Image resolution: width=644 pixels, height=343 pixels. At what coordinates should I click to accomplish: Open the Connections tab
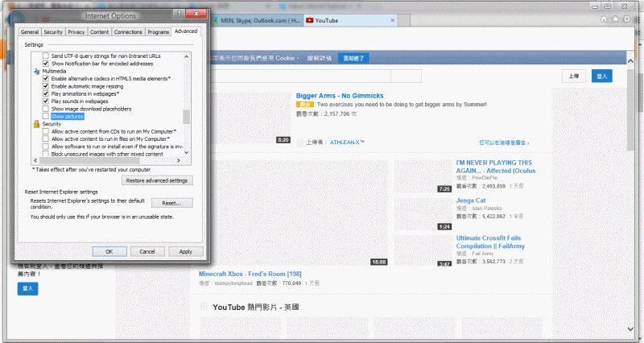point(128,32)
